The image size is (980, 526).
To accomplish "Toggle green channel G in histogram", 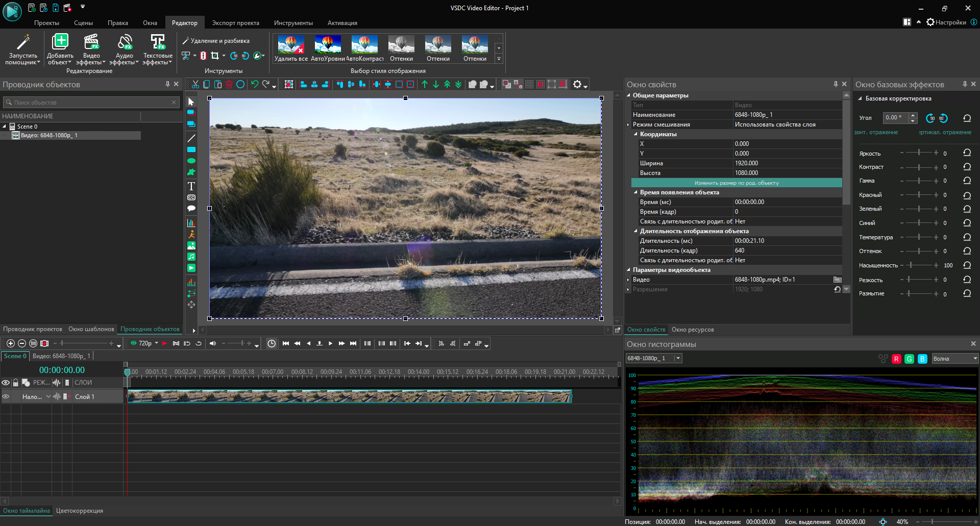I will point(909,359).
